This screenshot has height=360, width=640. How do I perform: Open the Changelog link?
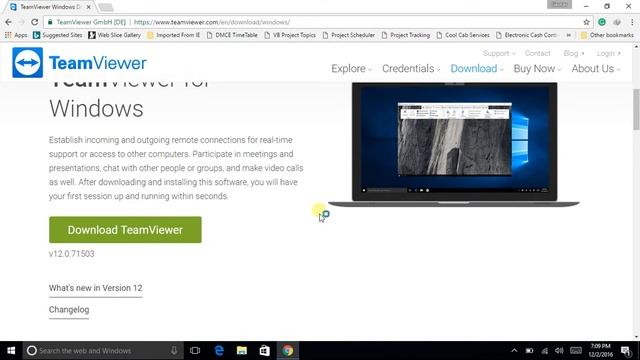point(69,310)
